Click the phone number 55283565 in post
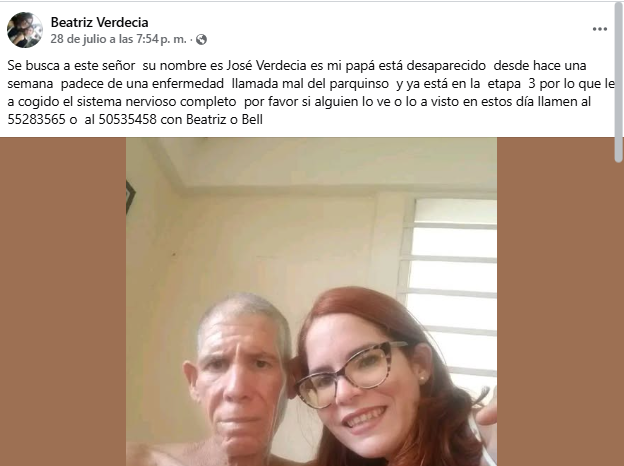The image size is (624, 466). click(36, 119)
